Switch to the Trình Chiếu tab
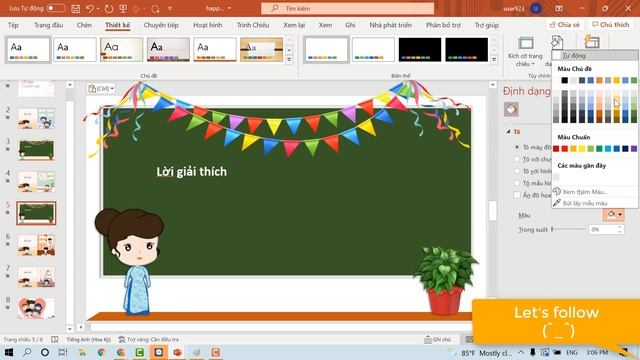The image size is (640, 360). (x=253, y=25)
